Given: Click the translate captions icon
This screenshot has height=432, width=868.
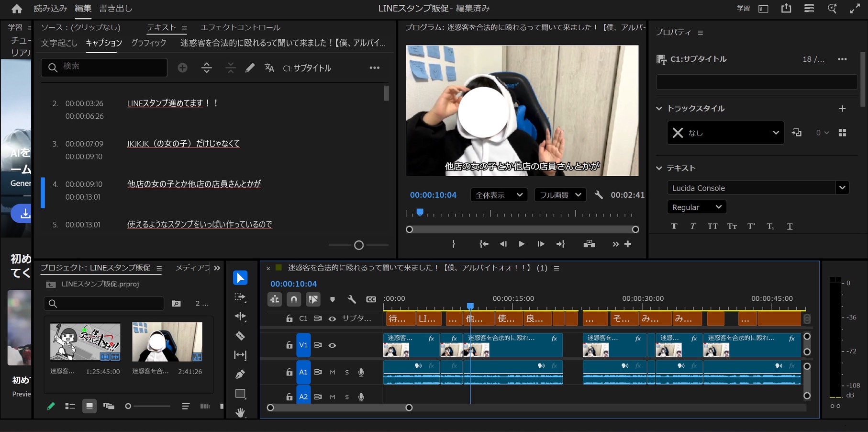Looking at the screenshot, I should point(269,68).
